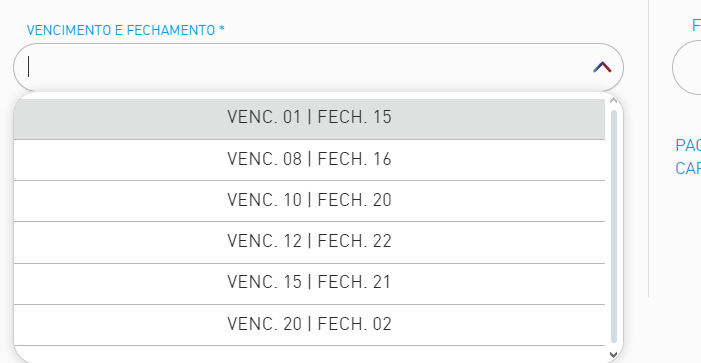Choose VENC. 15 | FECH. 21 option
Image resolution: width=701 pixels, height=363 pixels.
pos(309,283)
